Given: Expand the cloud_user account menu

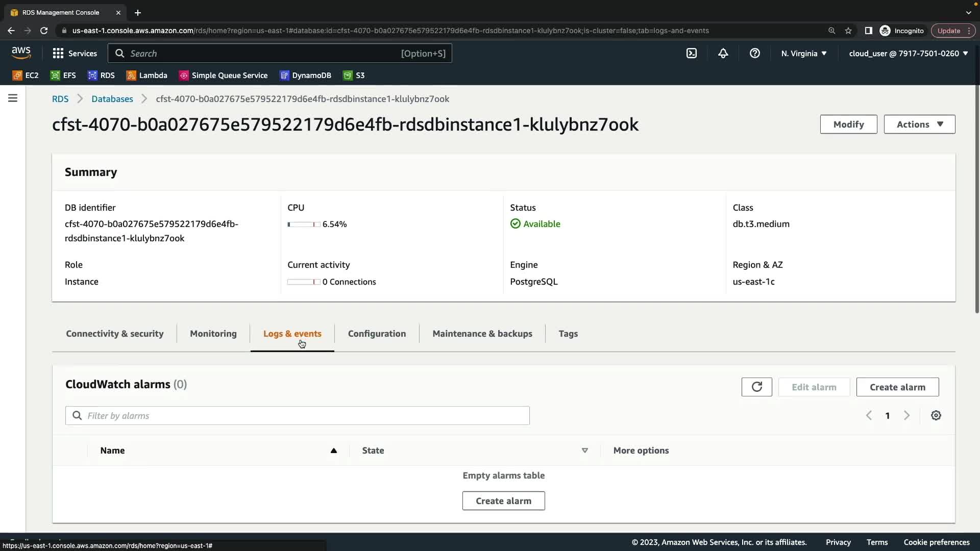Looking at the screenshot, I should pos(908,54).
